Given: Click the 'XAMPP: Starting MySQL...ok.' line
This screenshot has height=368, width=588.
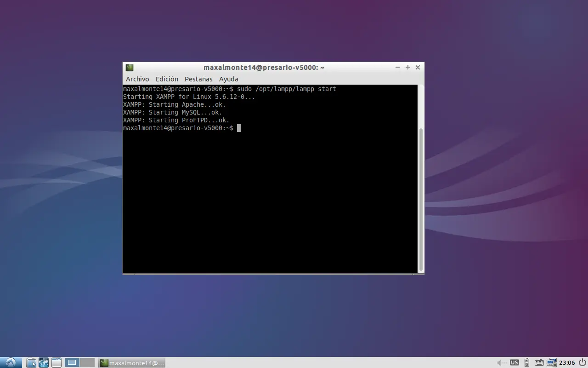Looking at the screenshot, I should [172, 112].
